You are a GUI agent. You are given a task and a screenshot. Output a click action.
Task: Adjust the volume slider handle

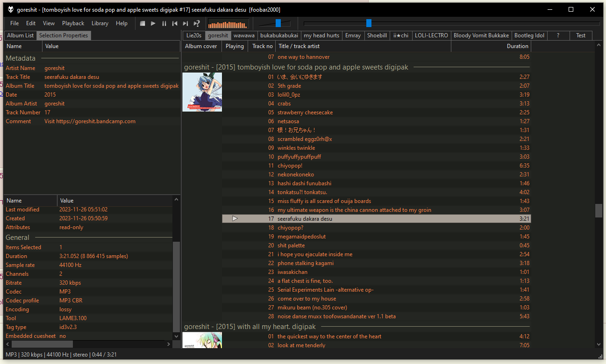coord(278,23)
